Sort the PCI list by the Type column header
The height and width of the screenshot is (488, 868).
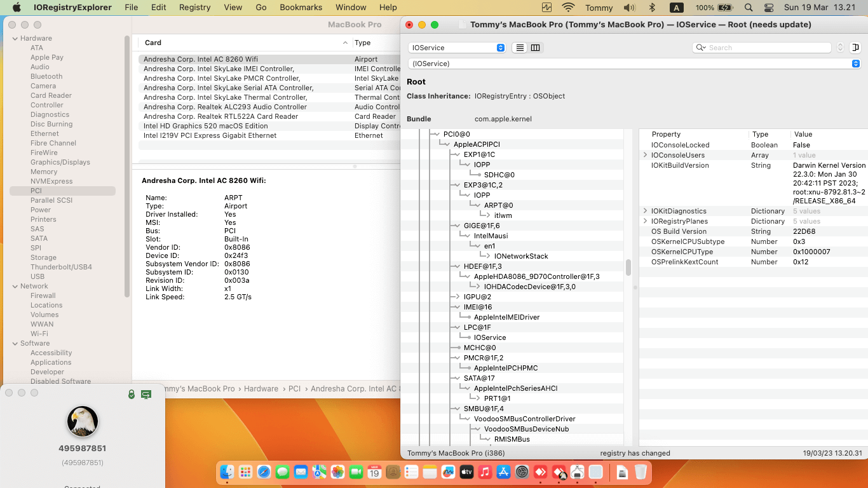point(376,43)
